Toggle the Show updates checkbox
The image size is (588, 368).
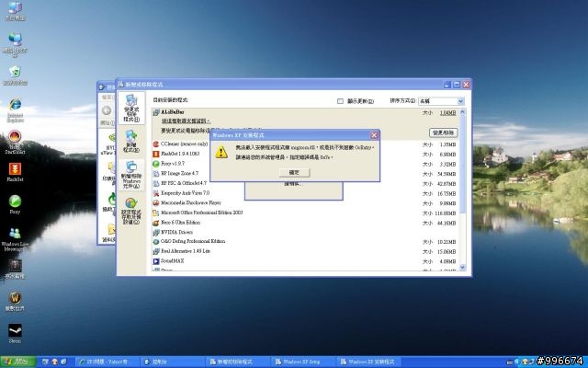340,101
